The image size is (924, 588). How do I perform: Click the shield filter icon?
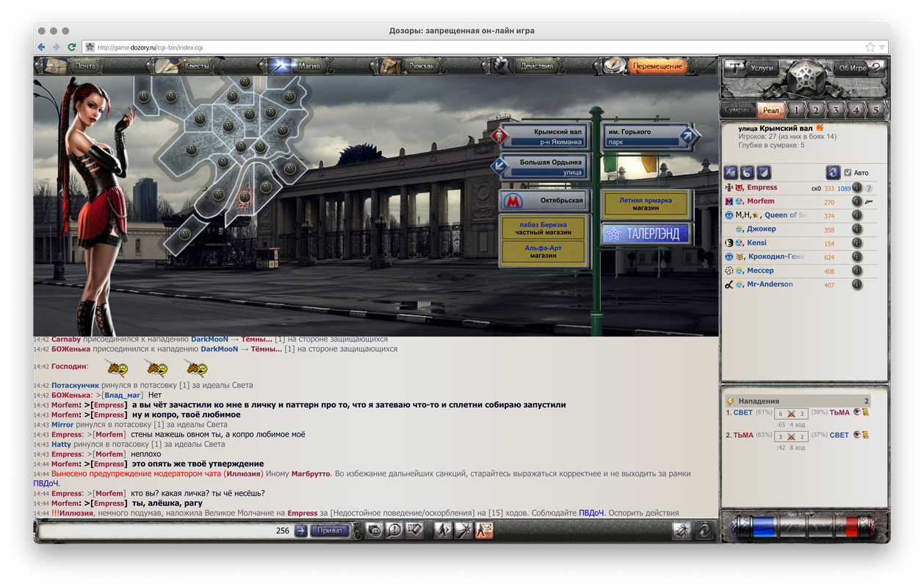point(764,173)
